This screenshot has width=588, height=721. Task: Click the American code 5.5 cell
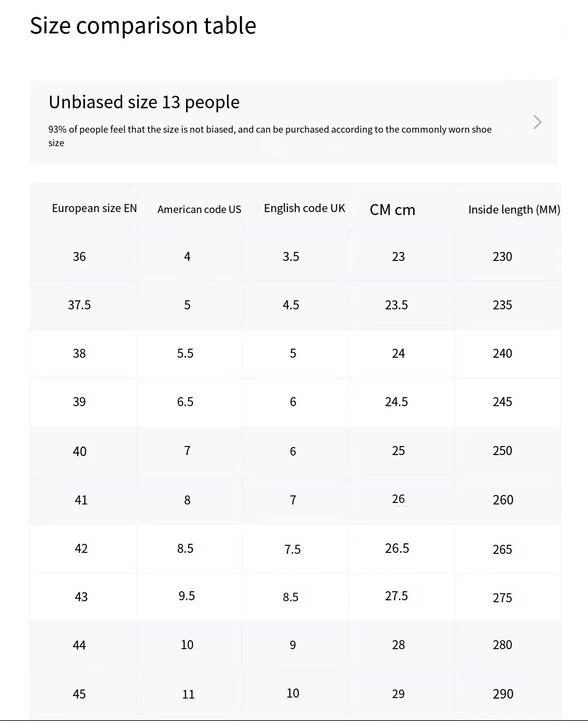point(185,354)
